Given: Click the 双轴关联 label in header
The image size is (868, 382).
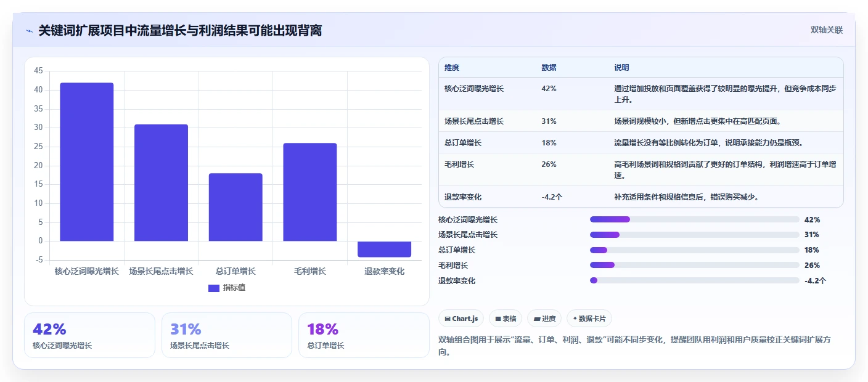Looking at the screenshot, I should pos(826,30).
